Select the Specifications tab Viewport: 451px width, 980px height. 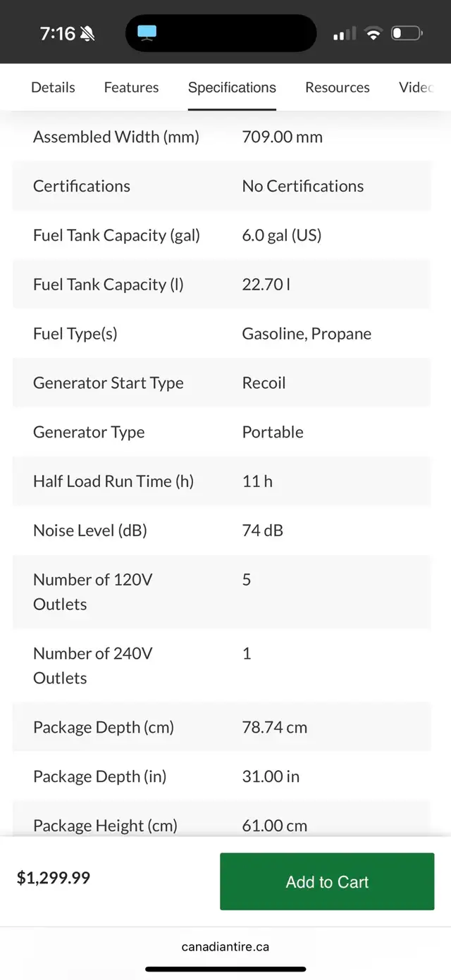[232, 87]
